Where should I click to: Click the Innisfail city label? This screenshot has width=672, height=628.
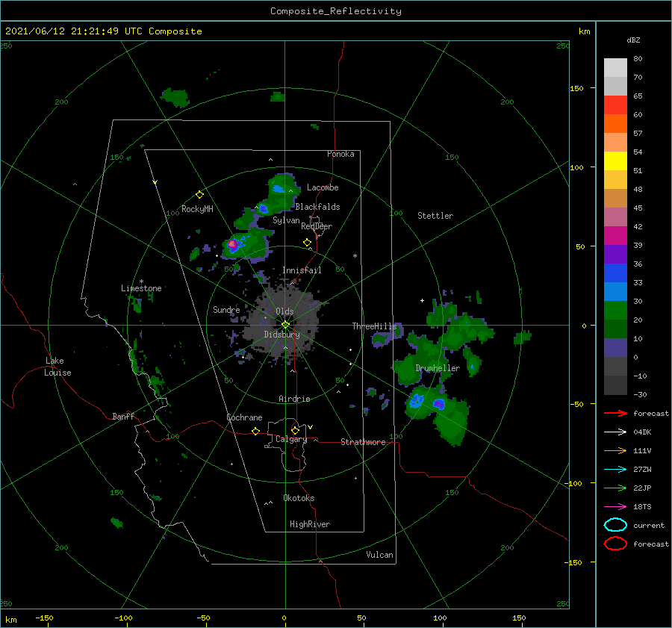coord(302,270)
